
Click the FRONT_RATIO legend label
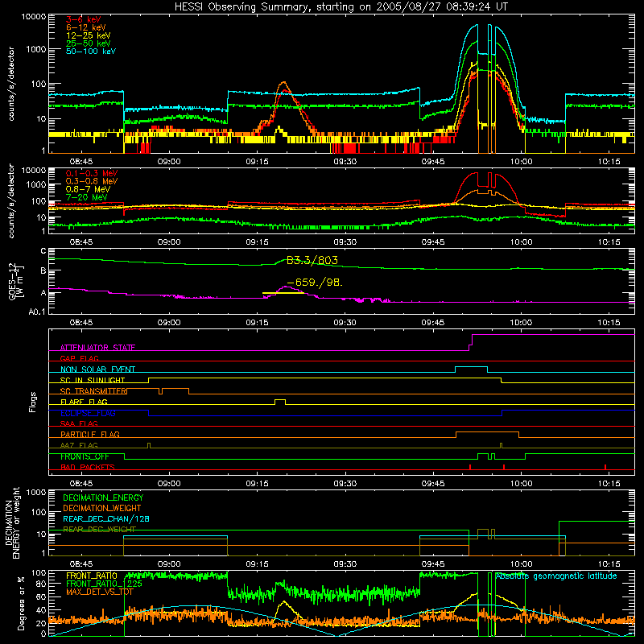pos(92,576)
